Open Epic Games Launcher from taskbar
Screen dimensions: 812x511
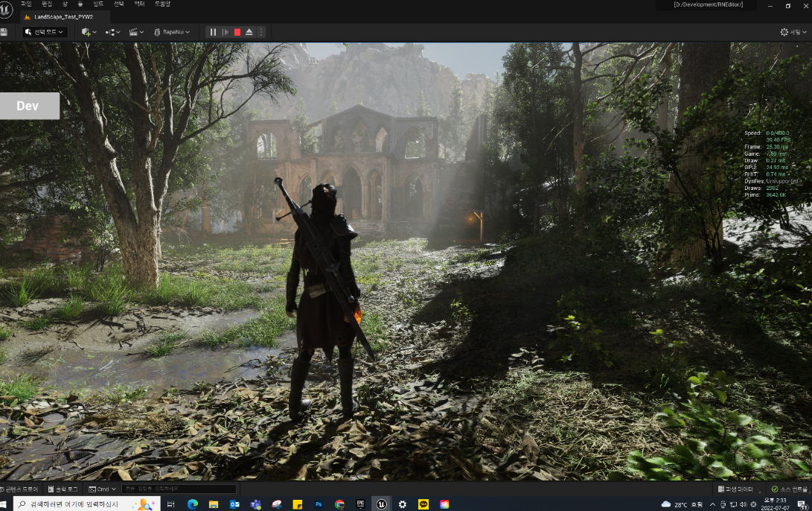(x=360, y=504)
